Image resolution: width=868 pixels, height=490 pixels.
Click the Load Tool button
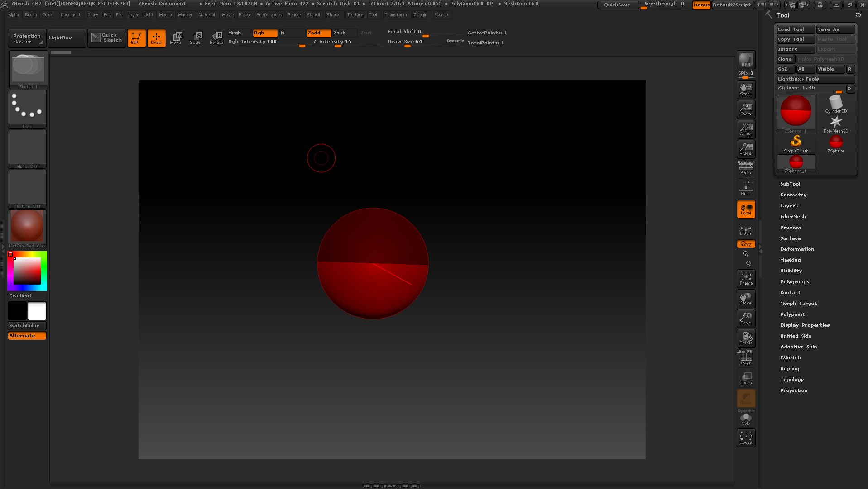(796, 29)
